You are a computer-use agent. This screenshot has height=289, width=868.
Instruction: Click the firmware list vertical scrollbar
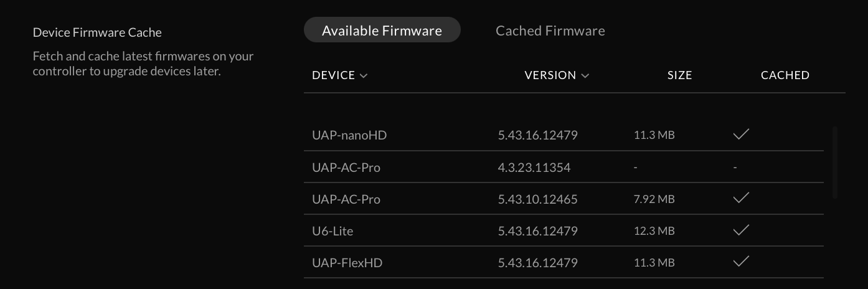[835, 162]
